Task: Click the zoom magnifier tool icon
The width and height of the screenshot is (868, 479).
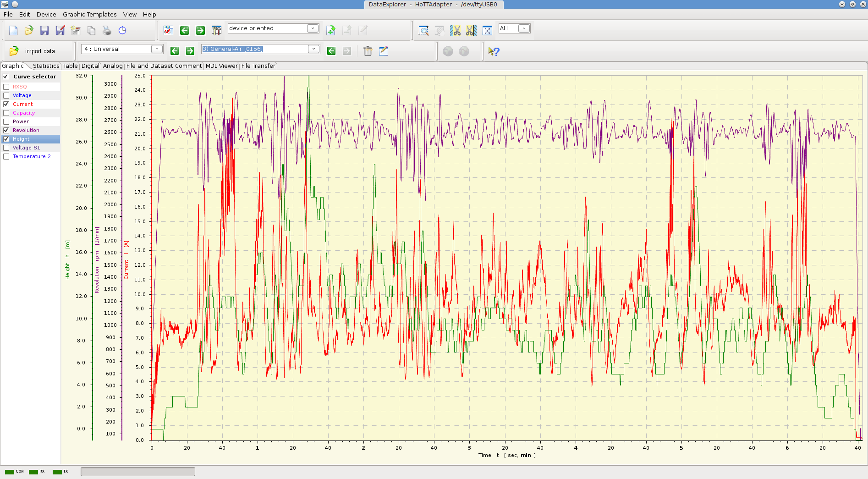Action: pos(423,31)
